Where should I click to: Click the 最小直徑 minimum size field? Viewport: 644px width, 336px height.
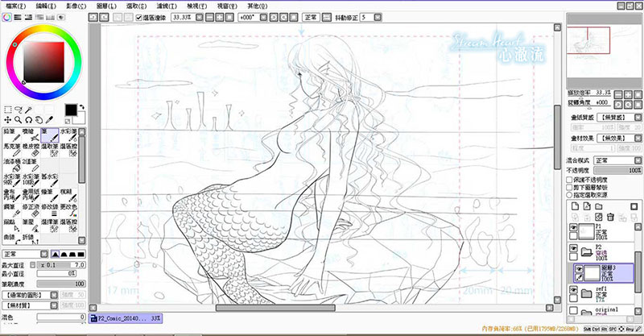(x=56, y=273)
